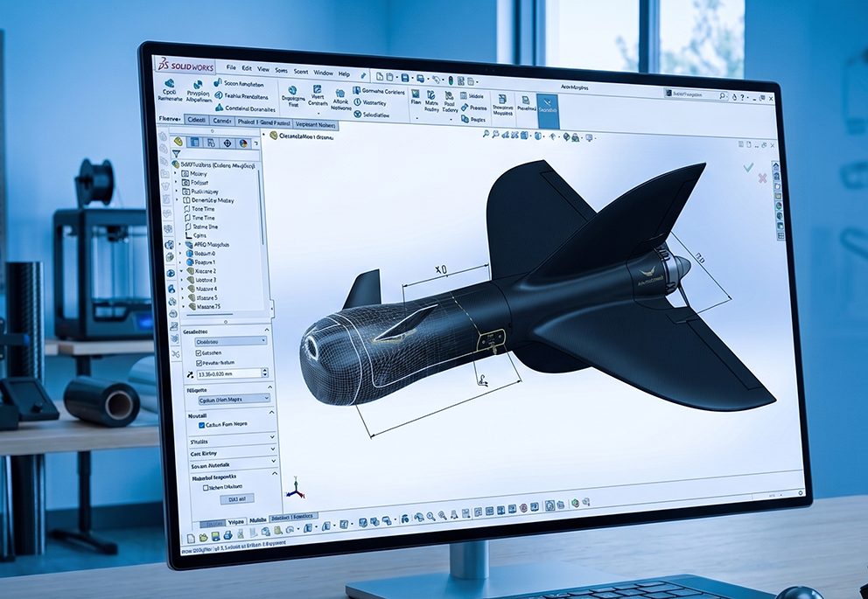
Task: Increase the mm value with the spinner arrow
Action: coord(264,371)
